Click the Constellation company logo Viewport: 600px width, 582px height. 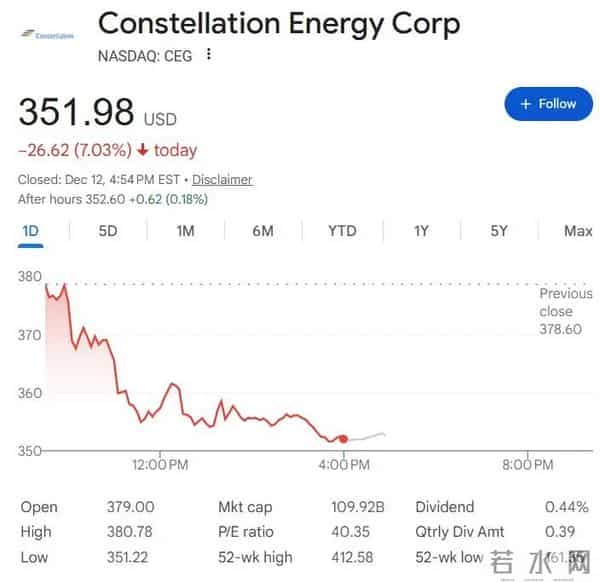point(47,34)
